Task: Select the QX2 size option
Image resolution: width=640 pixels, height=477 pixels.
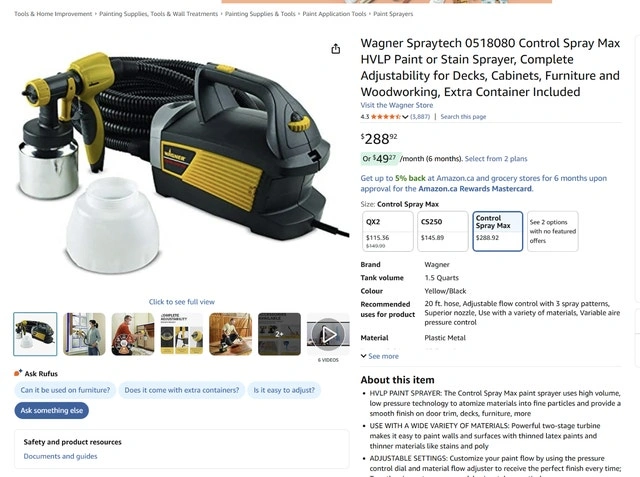Action: pyautogui.click(x=388, y=231)
